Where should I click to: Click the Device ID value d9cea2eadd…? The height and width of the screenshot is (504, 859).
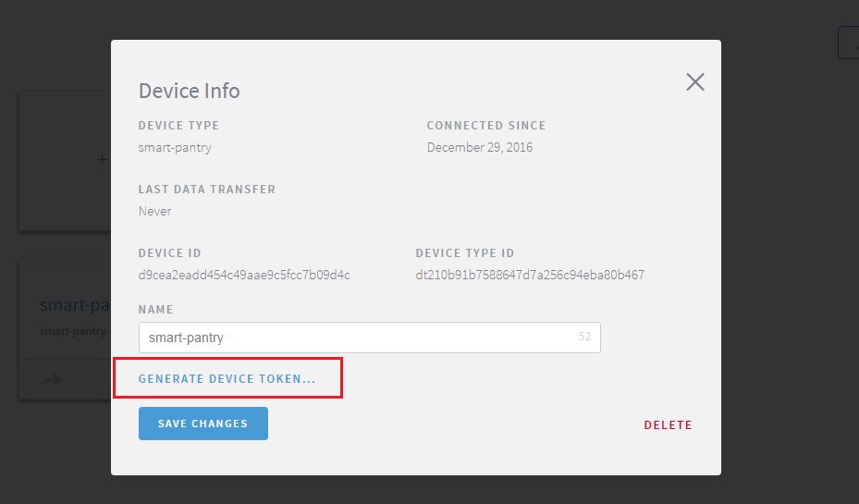coord(244,275)
